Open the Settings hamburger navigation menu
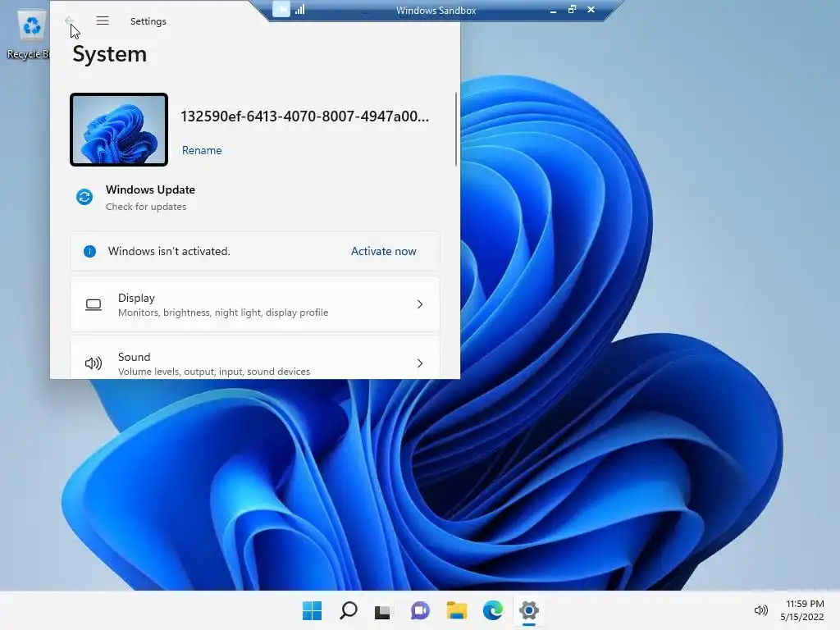This screenshot has height=630, width=840. 103,21
